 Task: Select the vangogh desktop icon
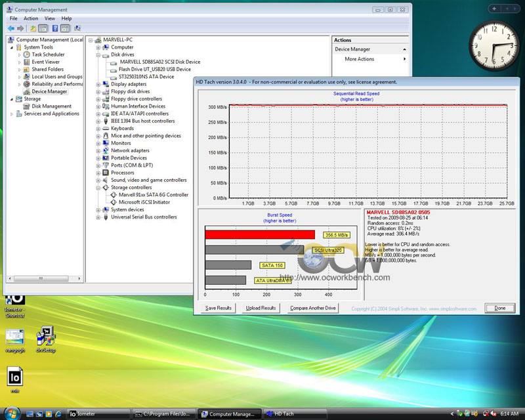click(14, 341)
